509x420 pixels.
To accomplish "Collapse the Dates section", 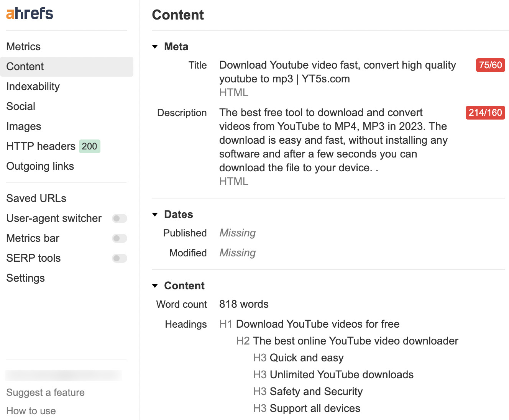I will (x=155, y=215).
